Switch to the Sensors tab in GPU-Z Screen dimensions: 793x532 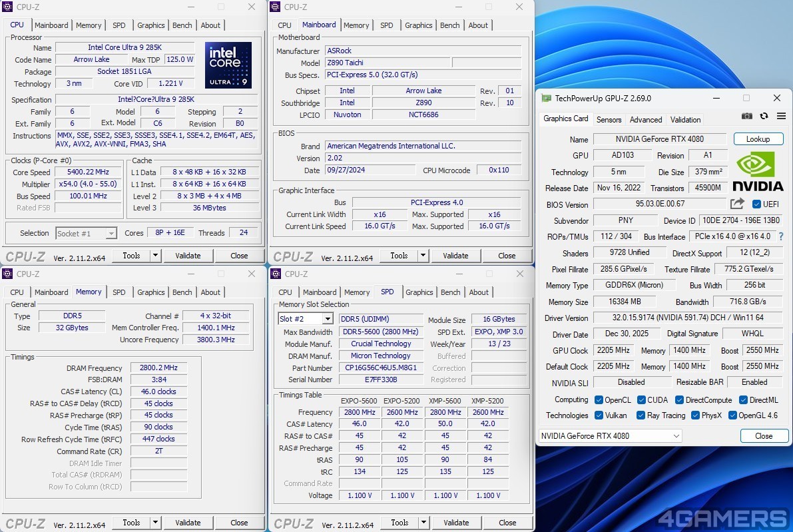(x=609, y=120)
